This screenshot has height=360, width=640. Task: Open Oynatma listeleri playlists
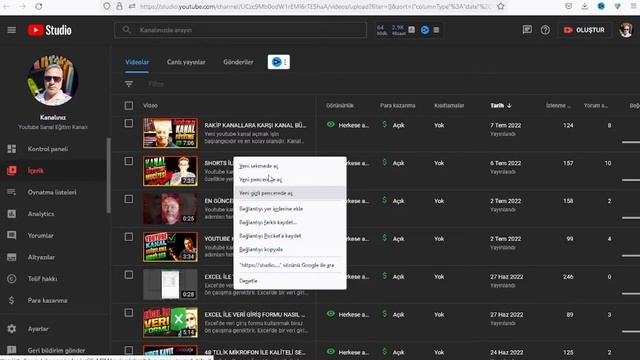53,192
